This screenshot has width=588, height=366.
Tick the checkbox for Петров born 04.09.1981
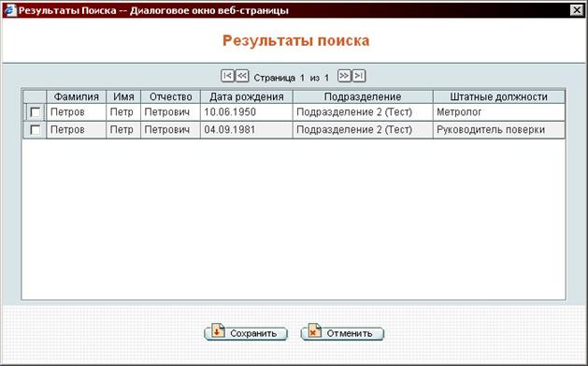(x=35, y=130)
